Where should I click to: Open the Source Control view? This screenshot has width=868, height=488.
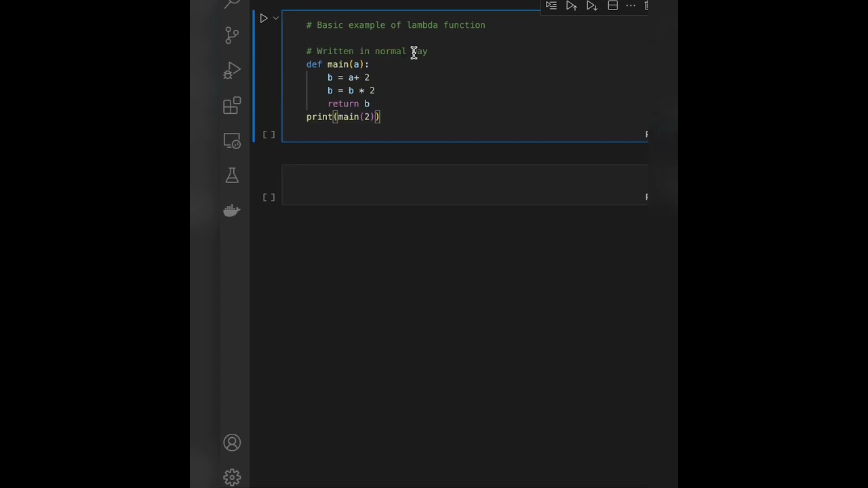[x=232, y=35]
